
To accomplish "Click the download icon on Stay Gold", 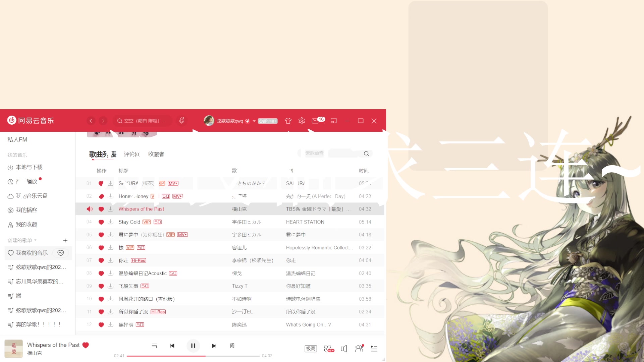I will pos(110,222).
